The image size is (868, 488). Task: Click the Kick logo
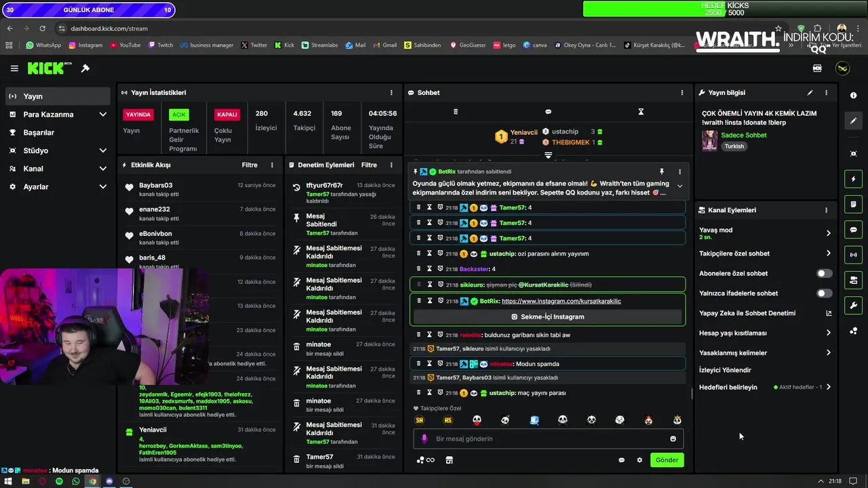[x=50, y=68]
